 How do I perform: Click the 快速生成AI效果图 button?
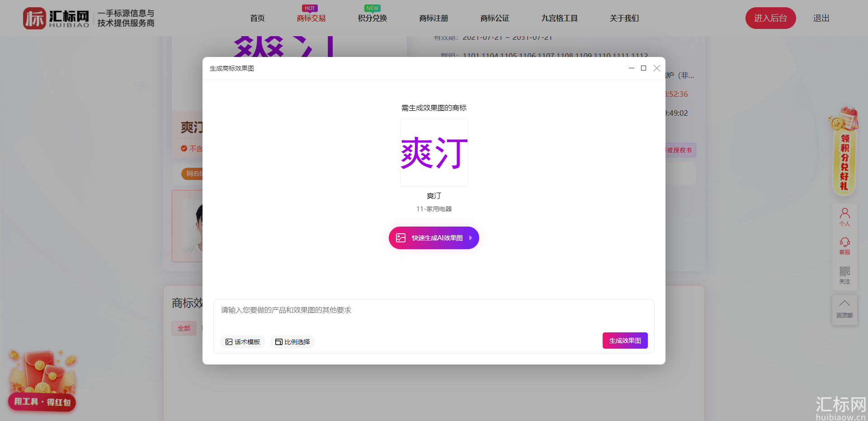coord(434,238)
